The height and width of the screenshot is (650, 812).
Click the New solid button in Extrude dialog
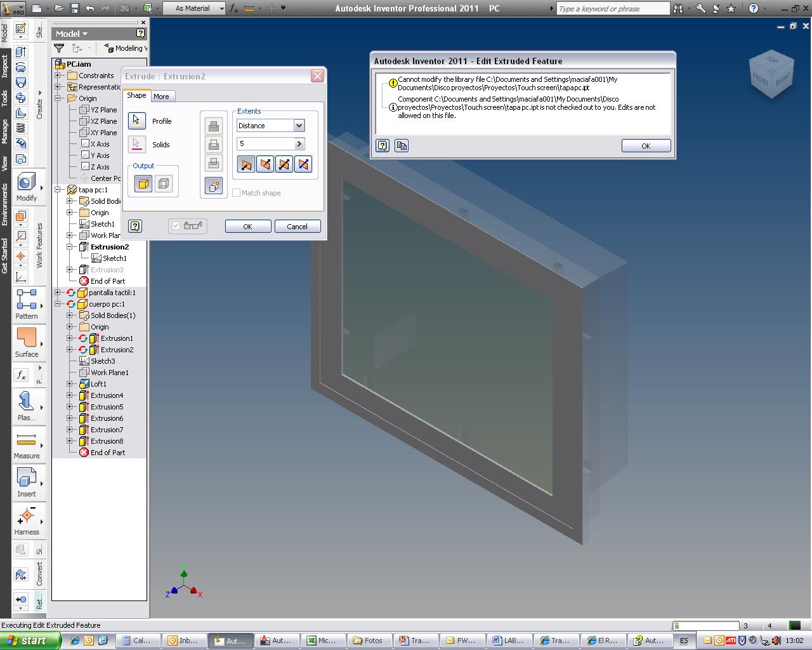[x=214, y=186]
